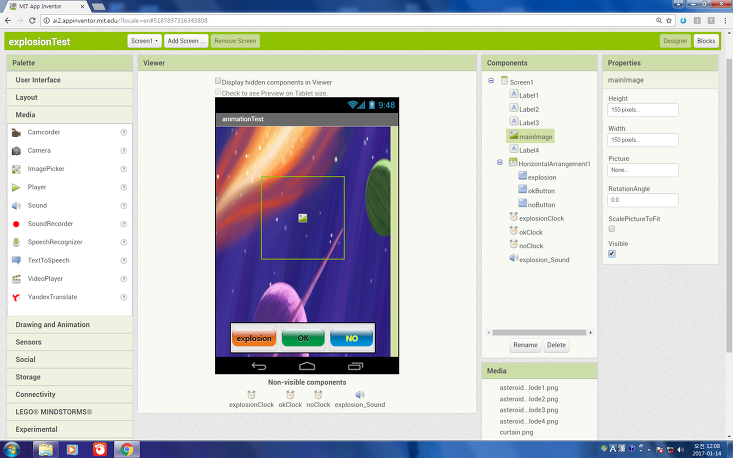Switch to the Blocks editor
The width and height of the screenshot is (733, 458).
click(x=706, y=41)
